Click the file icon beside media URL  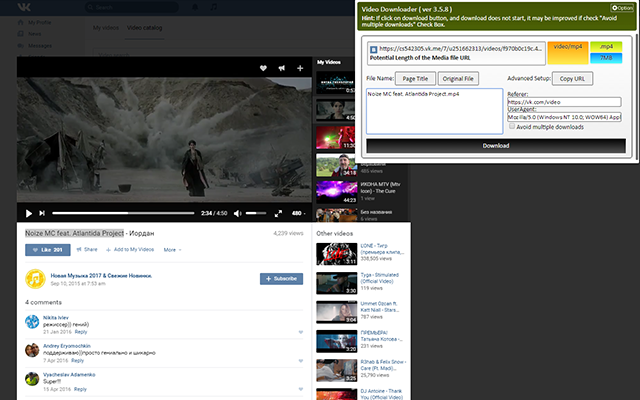point(373,49)
